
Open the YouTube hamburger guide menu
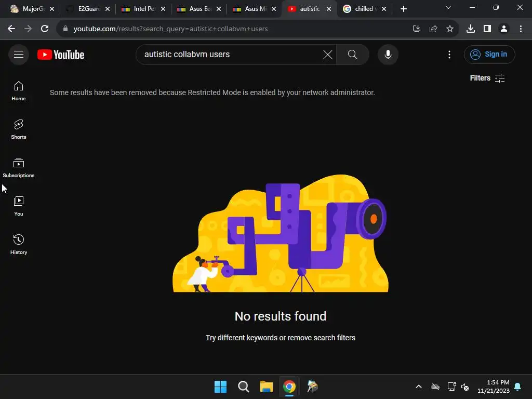click(19, 54)
